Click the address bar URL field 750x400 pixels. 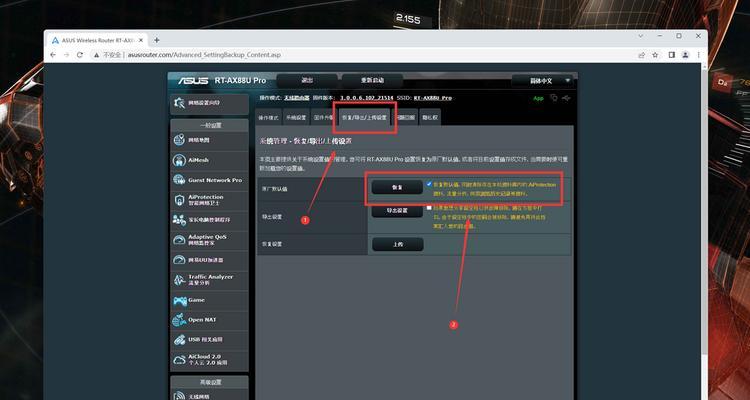coord(364,55)
